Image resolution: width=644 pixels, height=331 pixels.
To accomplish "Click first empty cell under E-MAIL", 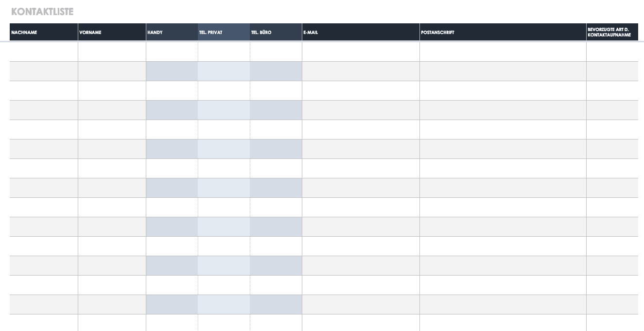I will click(361, 52).
